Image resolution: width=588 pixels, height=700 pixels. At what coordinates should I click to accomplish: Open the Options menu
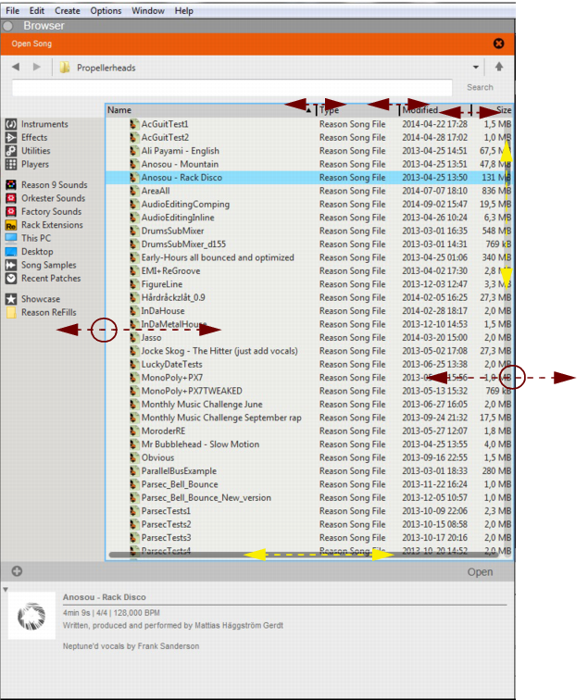(x=106, y=10)
